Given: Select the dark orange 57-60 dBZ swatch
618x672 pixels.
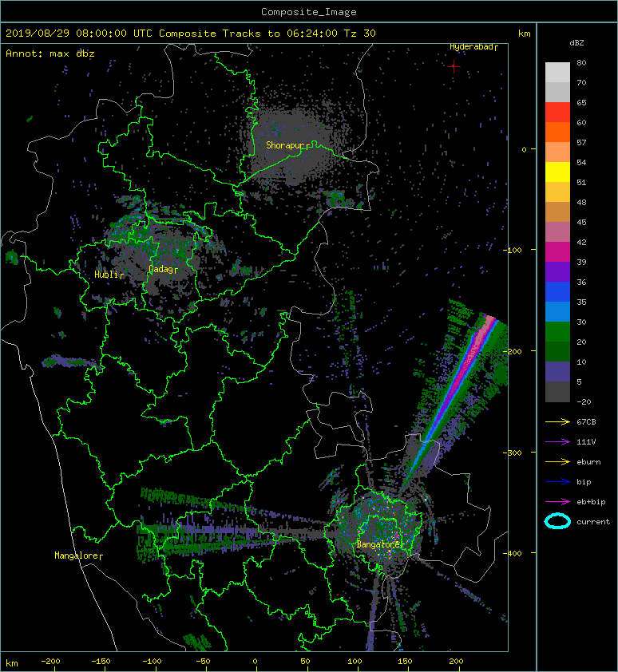Looking at the screenshot, I should coord(557,132).
